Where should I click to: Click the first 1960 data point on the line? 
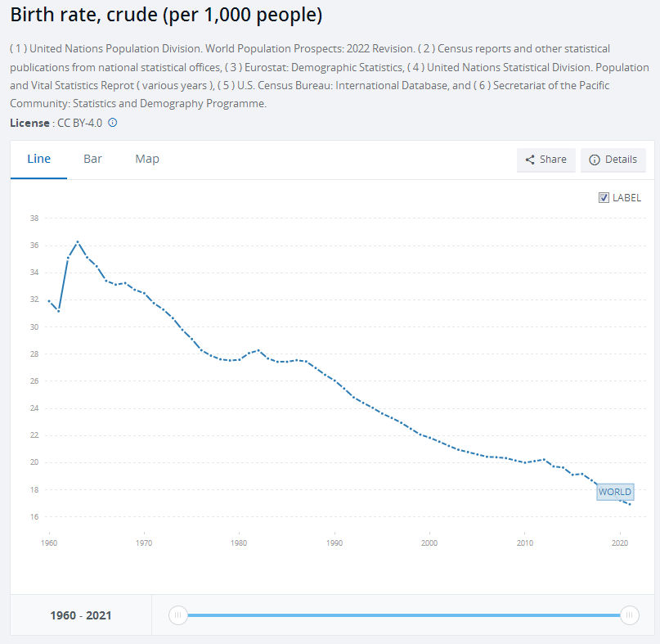49,301
